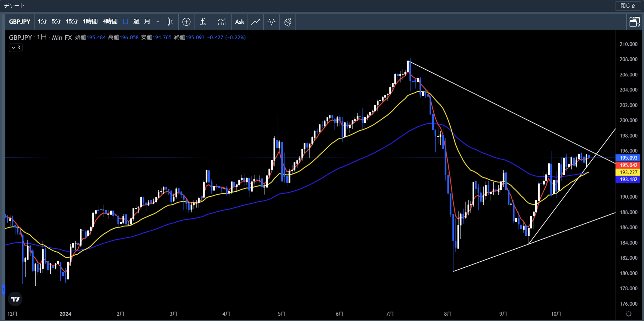644x321 pixels.
Task: Select the 15分 timeframe
Action: pyautogui.click(x=72, y=21)
